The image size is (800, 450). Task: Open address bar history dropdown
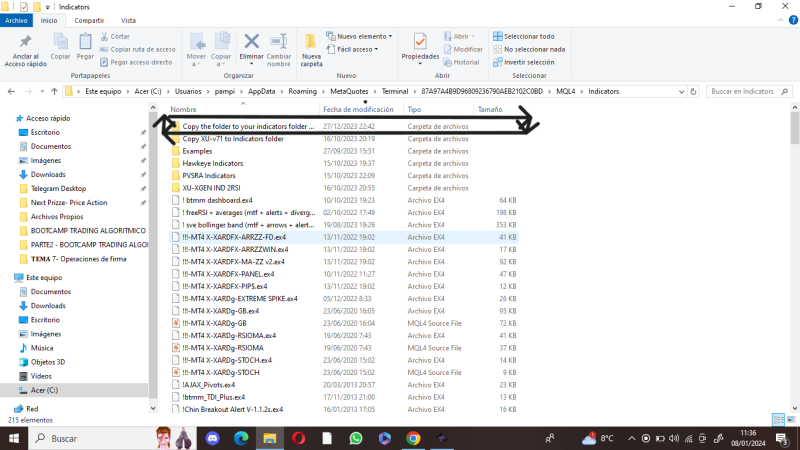coord(681,92)
